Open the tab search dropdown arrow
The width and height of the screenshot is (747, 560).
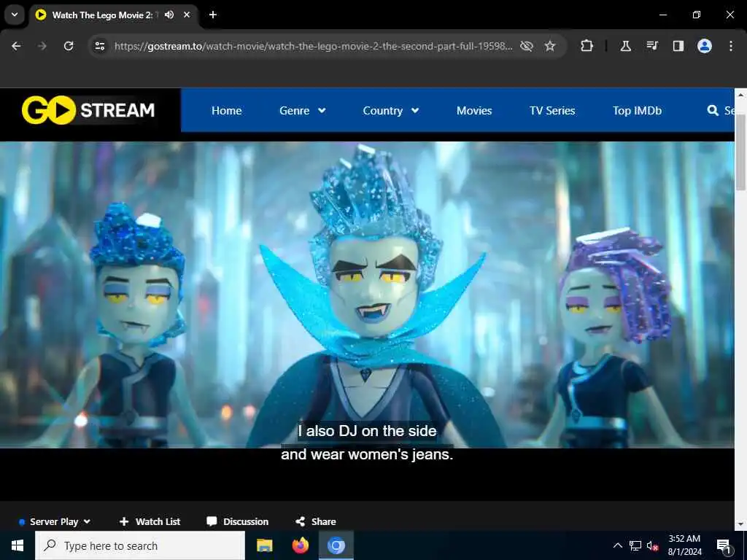[x=15, y=15]
